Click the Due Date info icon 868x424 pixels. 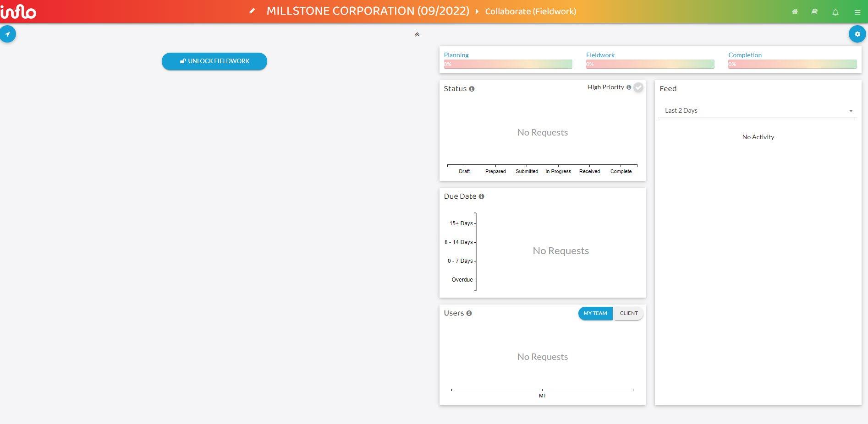pos(481,196)
